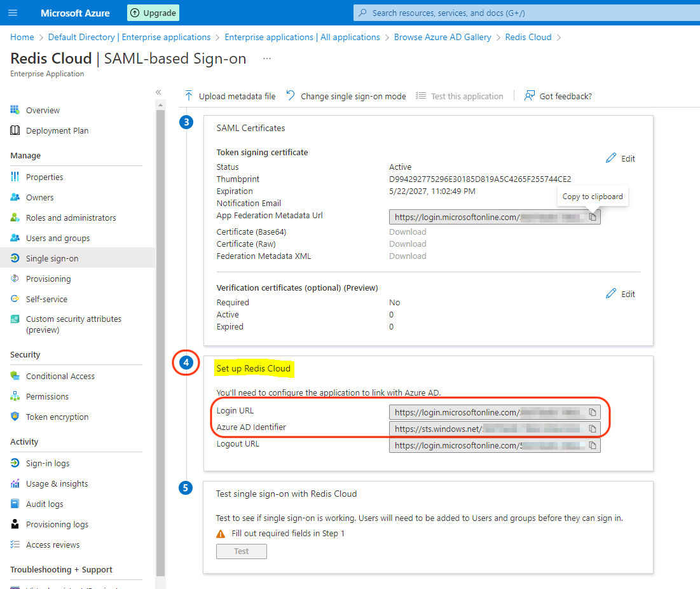Download the Certificate (Base64) file
The image size is (700, 589).
point(408,232)
